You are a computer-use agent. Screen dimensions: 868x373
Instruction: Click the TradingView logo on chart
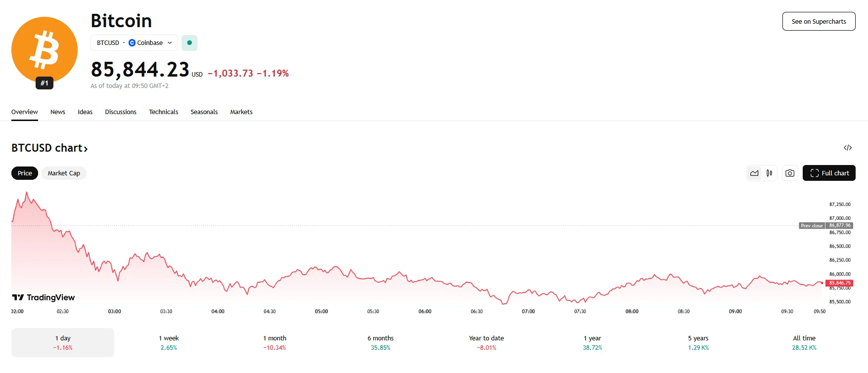click(44, 297)
